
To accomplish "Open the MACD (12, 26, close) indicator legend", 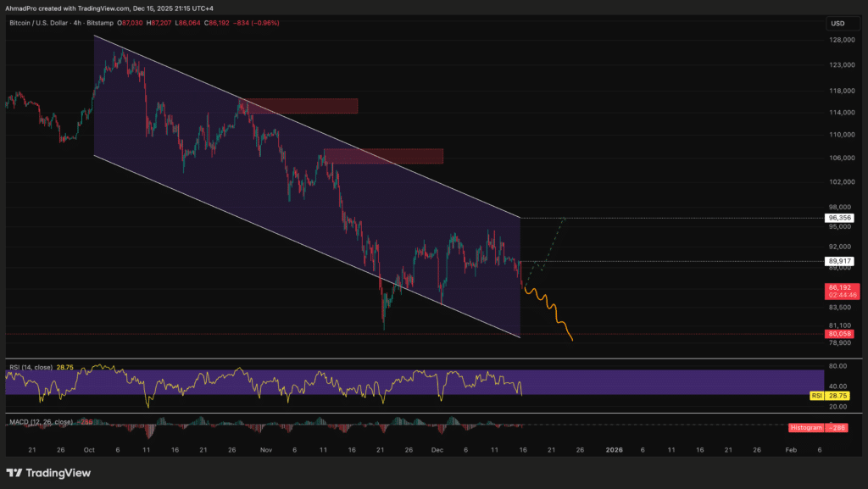I will point(42,421).
